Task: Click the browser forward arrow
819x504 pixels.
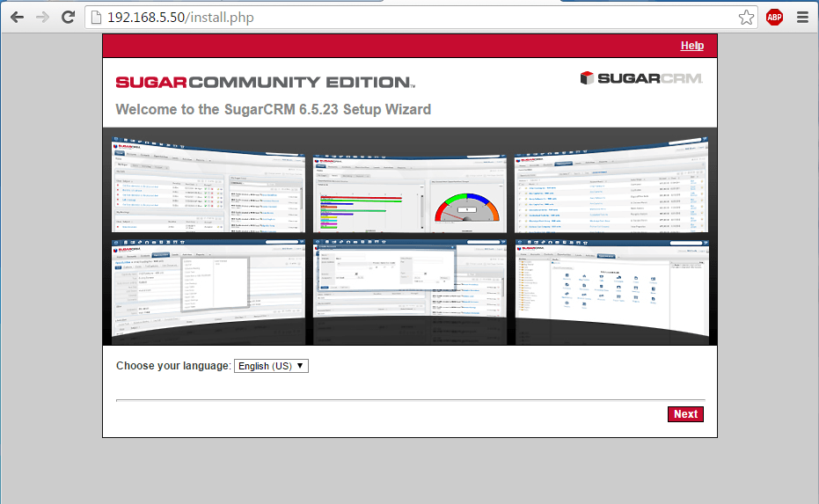Action: coord(42,18)
